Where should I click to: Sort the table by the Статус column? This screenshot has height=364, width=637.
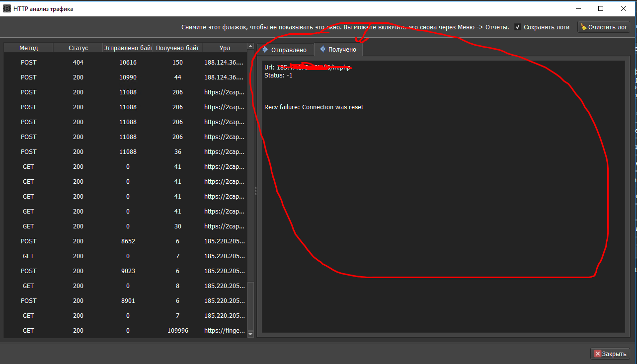click(x=78, y=48)
